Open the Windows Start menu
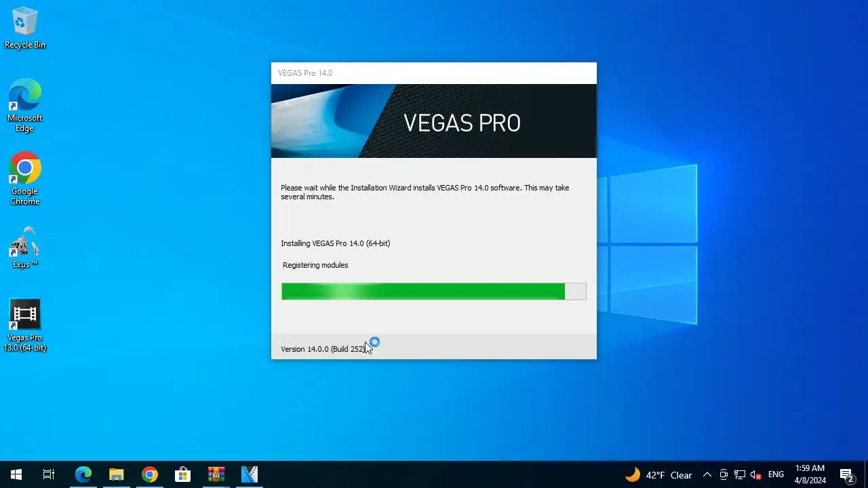This screenshot has width=868, height=488. pos(16,474)
